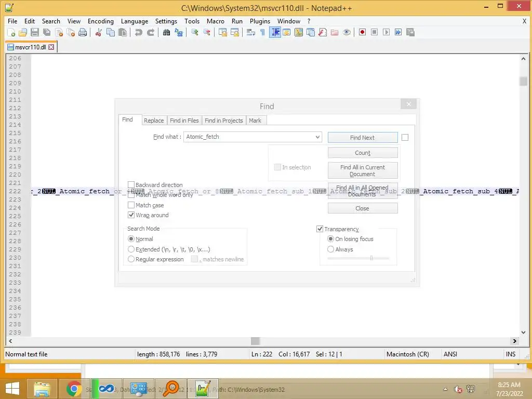Start macro recording with red record icon
The image size is (532, 399).
(x=362, y=32)
